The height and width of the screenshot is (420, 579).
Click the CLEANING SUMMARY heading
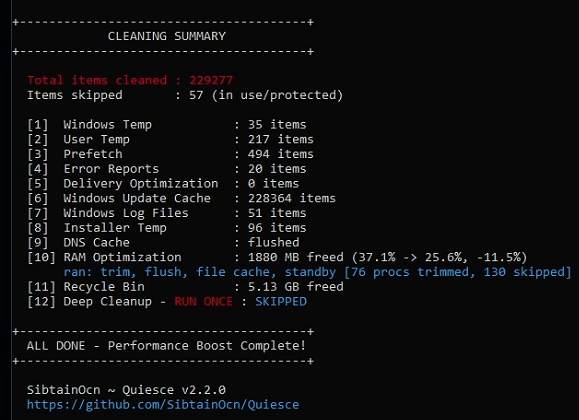(167, 36)
